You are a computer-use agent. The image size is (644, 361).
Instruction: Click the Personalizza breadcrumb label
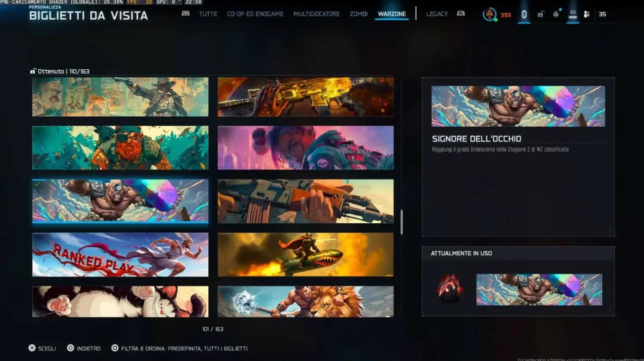[x=45, y=7]
